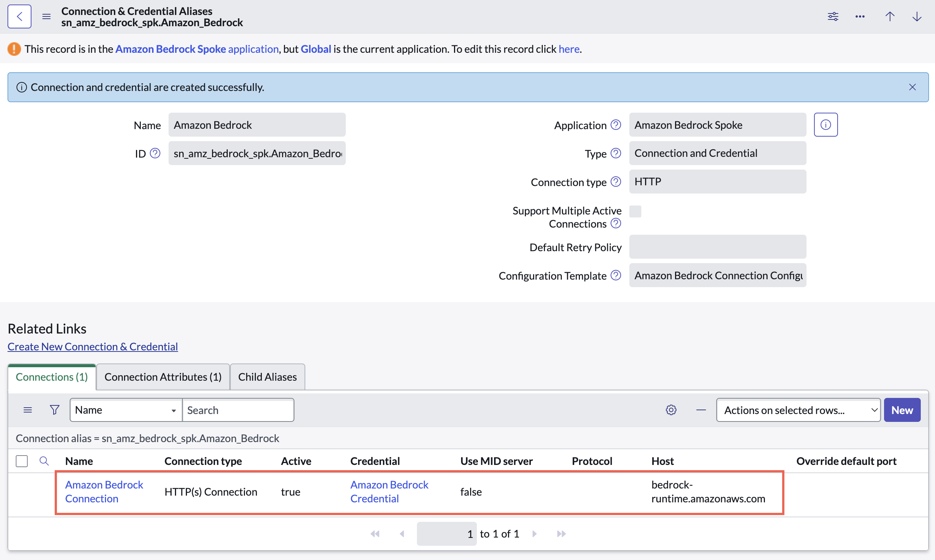Image resolution: width=935 pixels, height=560 pixels.
Task: Show help for Application field
Action: 615,125
